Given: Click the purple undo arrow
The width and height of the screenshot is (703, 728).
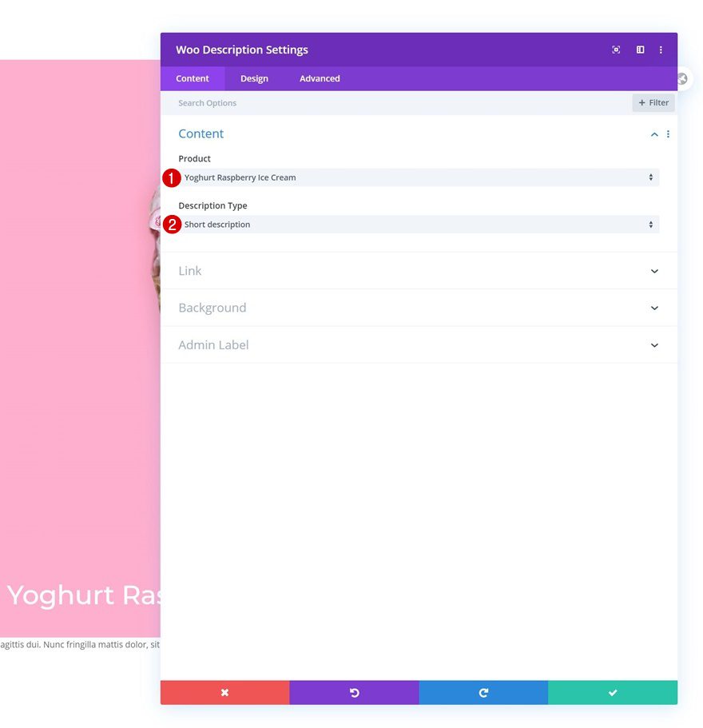Looking at the screenshot, I should pyautogui.click(x=354, y=692).
